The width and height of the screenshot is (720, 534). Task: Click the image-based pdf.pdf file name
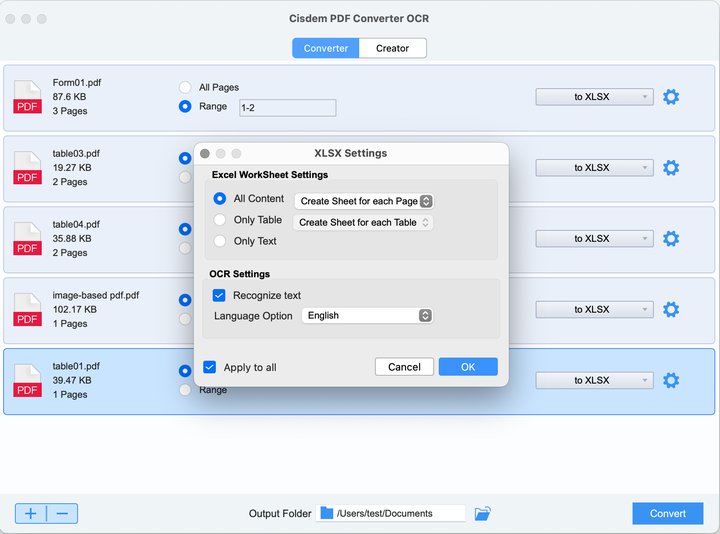[x=96, y=295]
